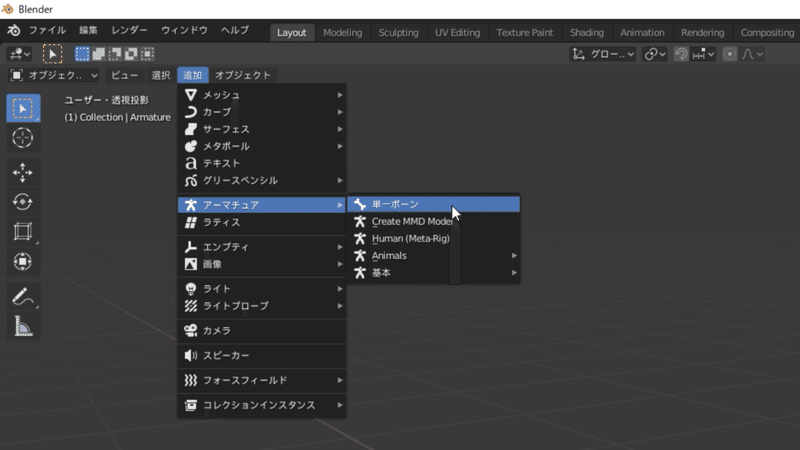
Task: Expand the カーブ submenu
Action: click(262, 112)
